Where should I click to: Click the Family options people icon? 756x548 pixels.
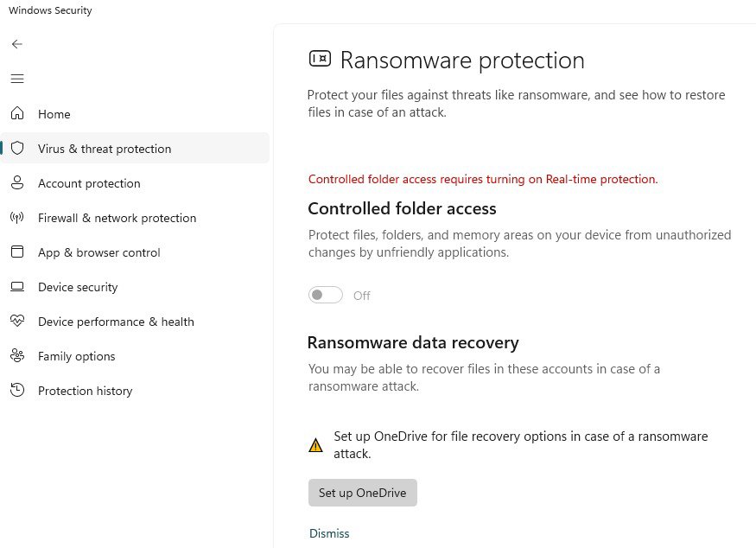[17, 356]
